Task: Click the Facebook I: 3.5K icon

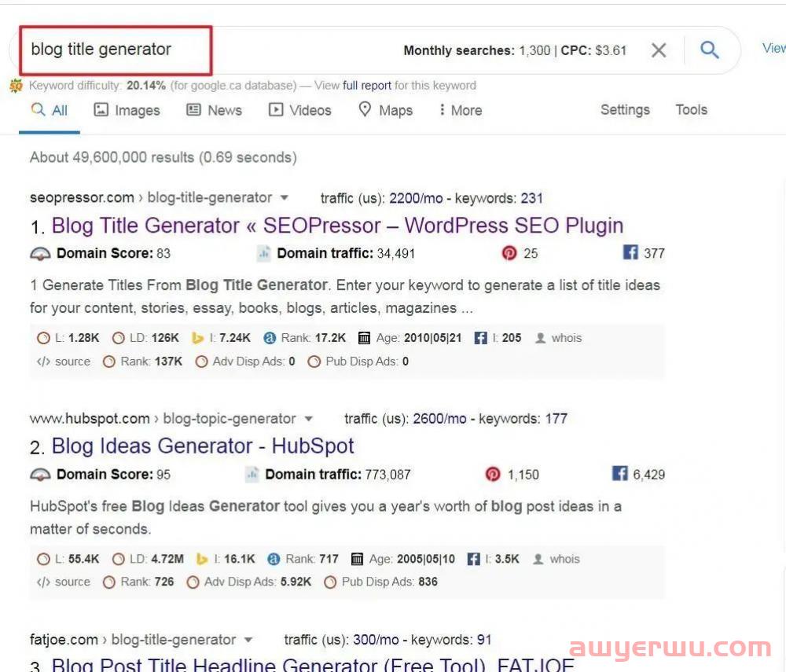Action: pos(473,560)
